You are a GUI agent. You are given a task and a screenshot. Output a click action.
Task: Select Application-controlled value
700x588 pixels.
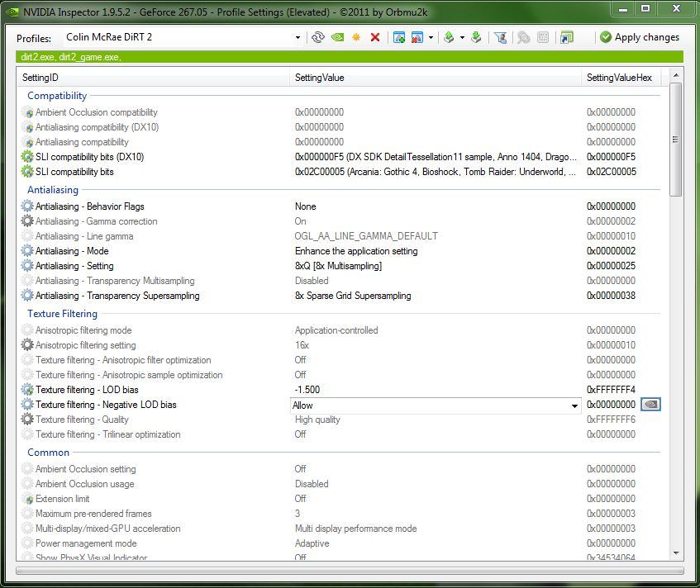(x=336, y=330)
